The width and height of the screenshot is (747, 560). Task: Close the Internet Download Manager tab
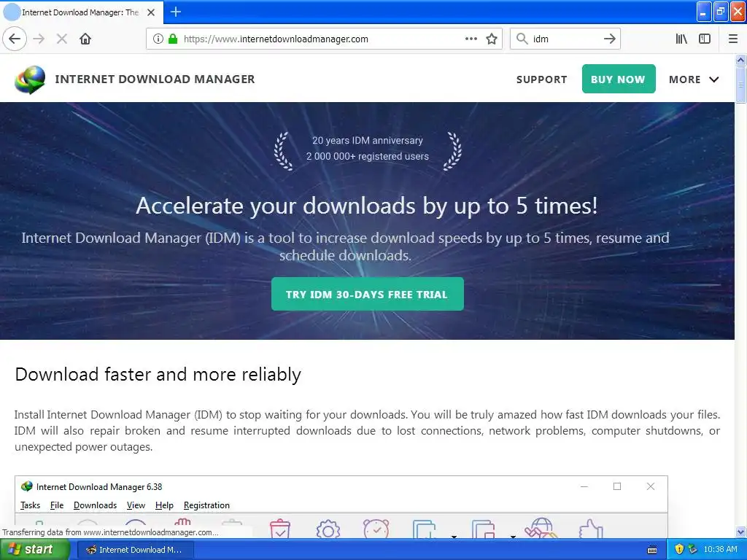pos(151,12)
